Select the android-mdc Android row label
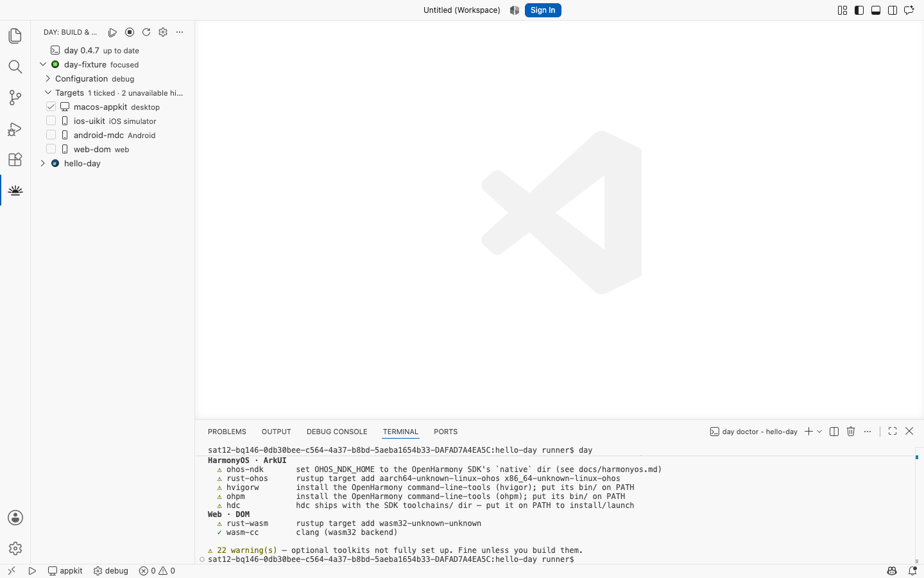The height and width of the screenshot is (578, 924). (x=114, y=135)
